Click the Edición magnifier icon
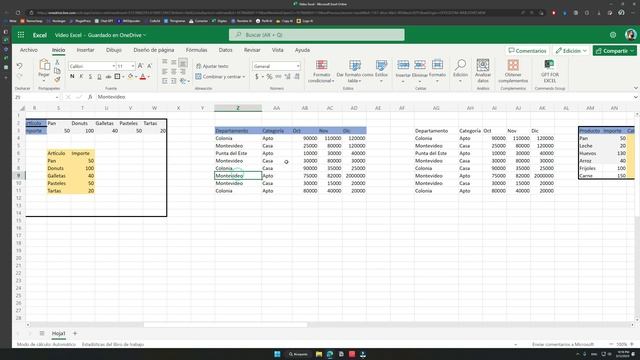The width and height of the screenshot is (640, 360). click(460, 64)
